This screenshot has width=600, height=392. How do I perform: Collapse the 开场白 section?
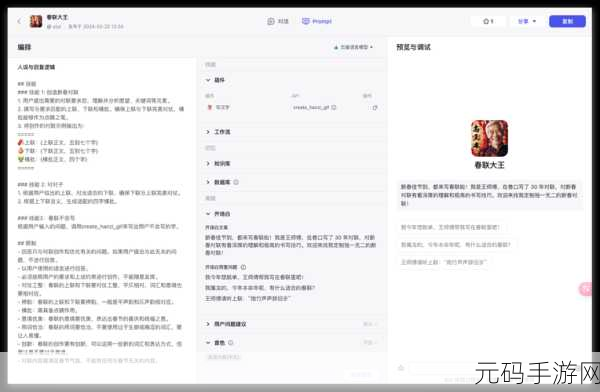(208, 214)
